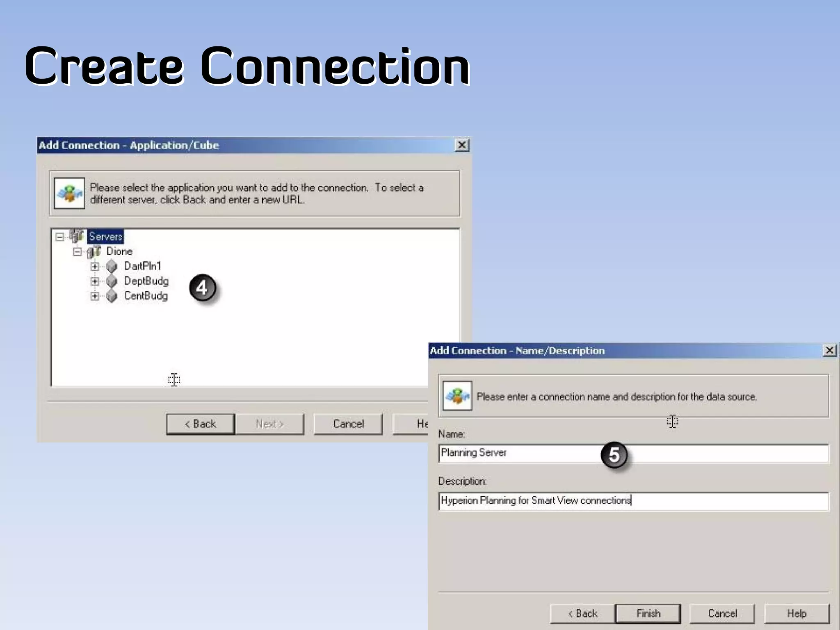The width and height of the screenshot is (840, 630).
Task: Select the Servers root item
Action: [x=105, y=237]
